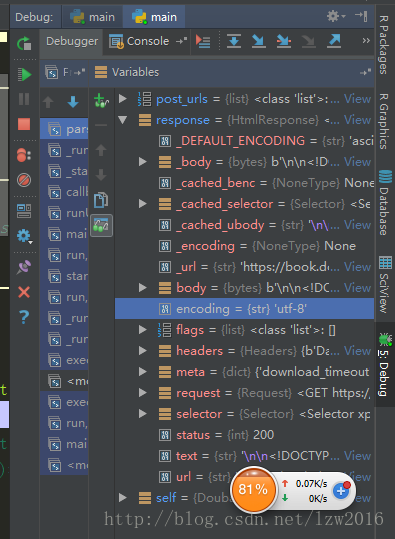This screenshot has width=395, height=539.
Task: Open Frames panel header tab
Action: pyautogui.click(x=65, y=73)
